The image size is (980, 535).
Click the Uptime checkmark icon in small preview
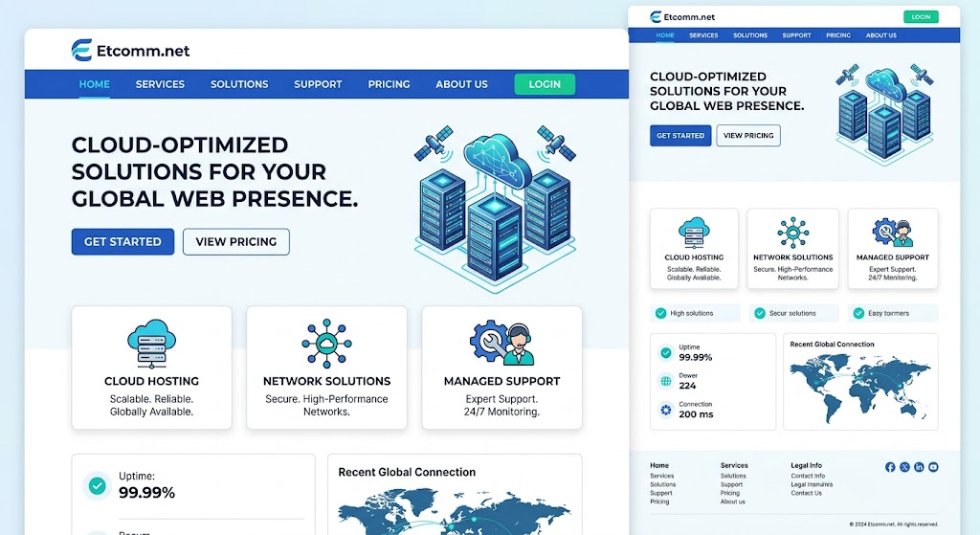[x=666, y=353]
